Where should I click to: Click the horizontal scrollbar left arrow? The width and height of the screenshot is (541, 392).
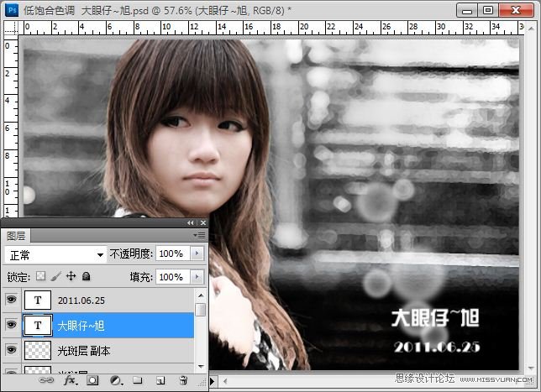click(225, 381)
